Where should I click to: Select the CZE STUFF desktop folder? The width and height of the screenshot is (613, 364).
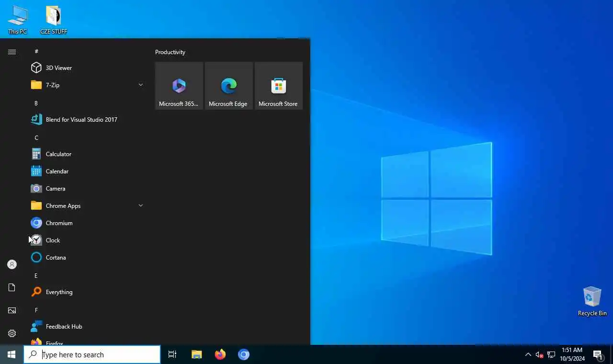(x=54, y=20)
